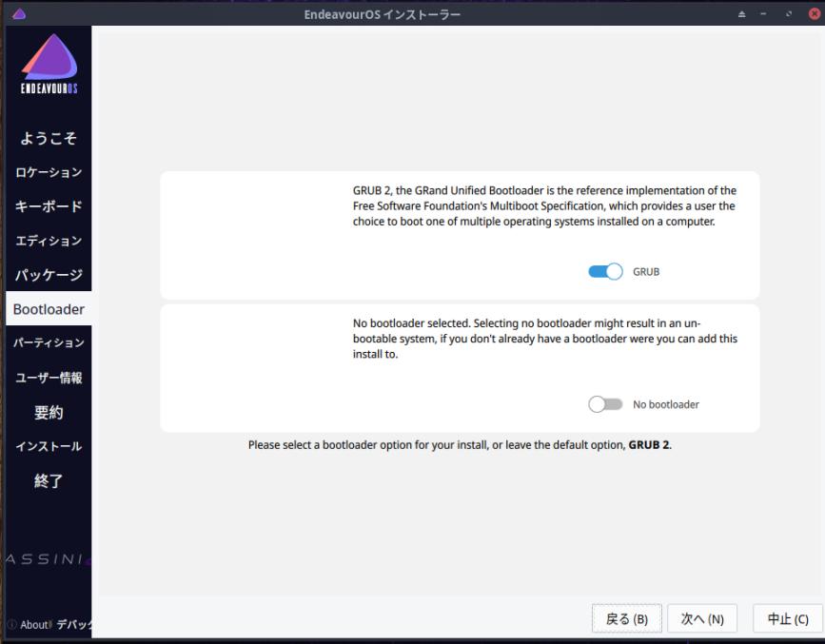Image resolution: width=825 pixels, height=644 pixels.
Task: Click the EndeavourOS インストーラー window title
Action: click(382, 14)
